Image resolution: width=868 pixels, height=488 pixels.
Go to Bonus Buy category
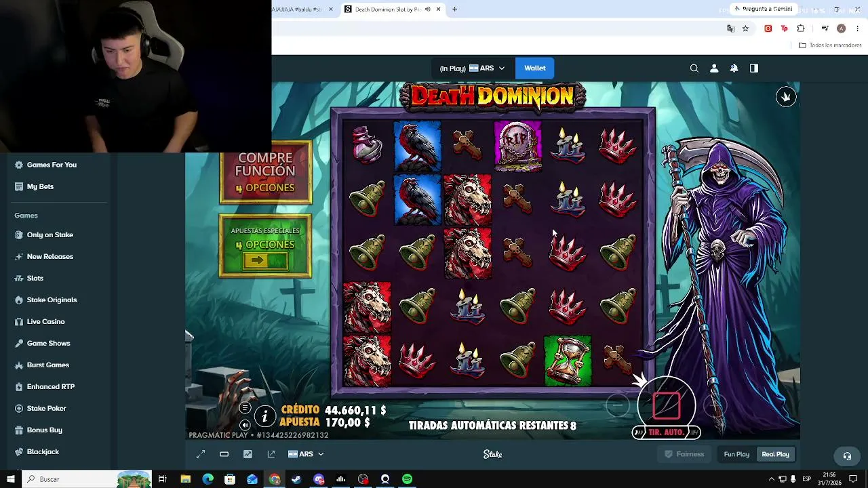pyautogui.click(x=45, y=430)
